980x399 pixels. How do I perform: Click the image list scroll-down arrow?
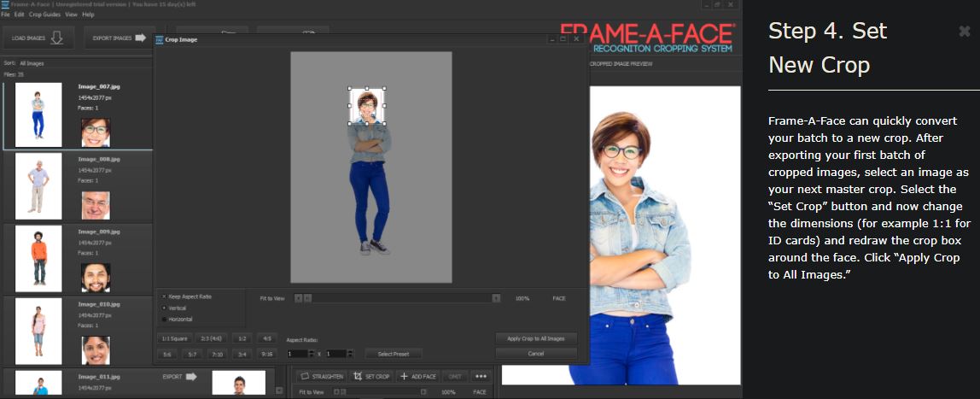[279, 390]
